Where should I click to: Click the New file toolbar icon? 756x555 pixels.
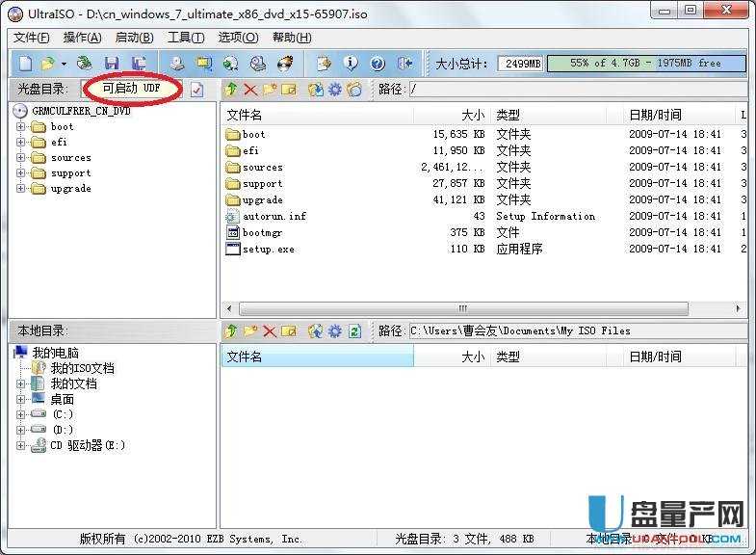coord(25,64)
